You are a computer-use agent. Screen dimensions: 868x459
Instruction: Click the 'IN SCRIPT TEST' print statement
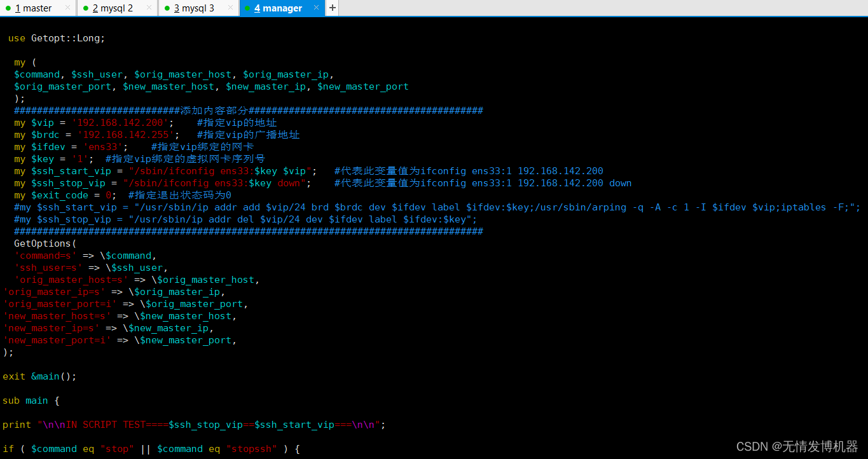click(194, 425)
